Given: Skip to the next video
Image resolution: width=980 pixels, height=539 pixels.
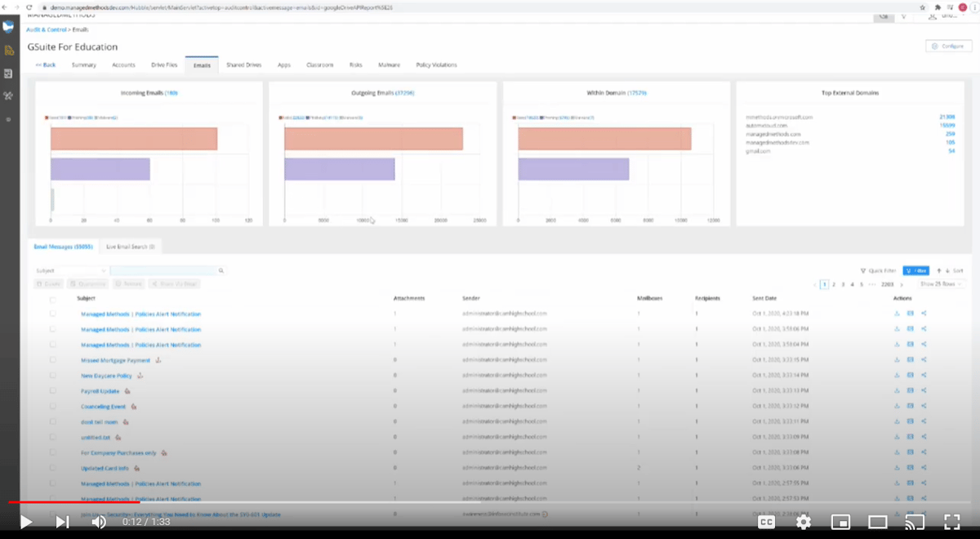Looking at the screenshot, I should click(x=62, y=522).
